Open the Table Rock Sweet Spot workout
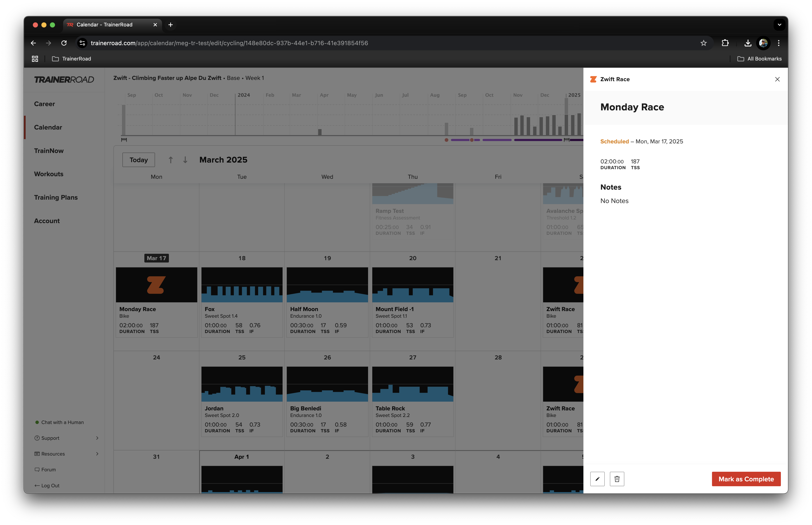This screenshot has width=812, height=525. click(413, 401)
